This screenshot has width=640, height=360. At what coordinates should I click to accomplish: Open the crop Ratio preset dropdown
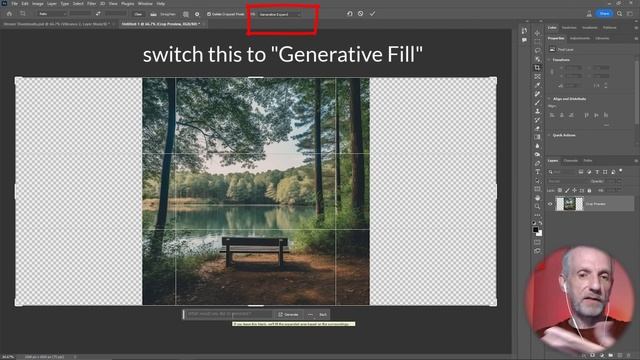coord(52,14)
